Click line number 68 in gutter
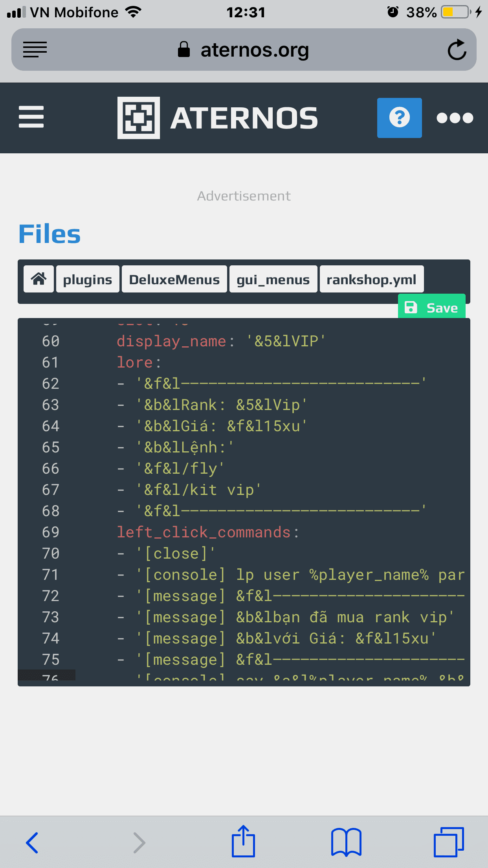Image resolution: width=488 pixels, height=868 pixels. 51,511
